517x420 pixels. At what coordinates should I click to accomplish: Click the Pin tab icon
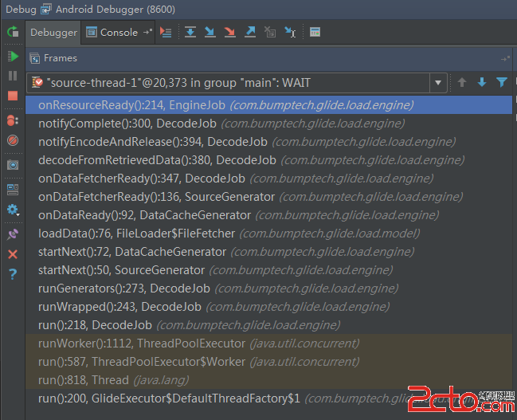13,234
